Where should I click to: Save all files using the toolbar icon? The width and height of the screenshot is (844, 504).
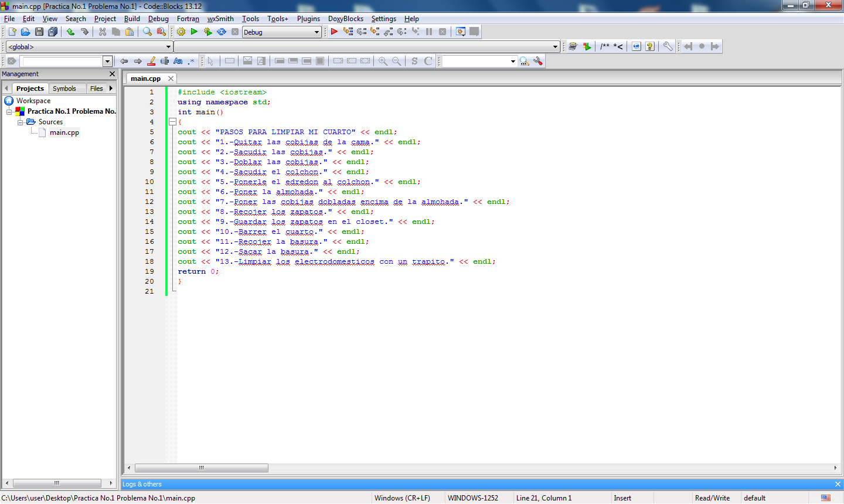pyautogui.click(x=53, y=32)
